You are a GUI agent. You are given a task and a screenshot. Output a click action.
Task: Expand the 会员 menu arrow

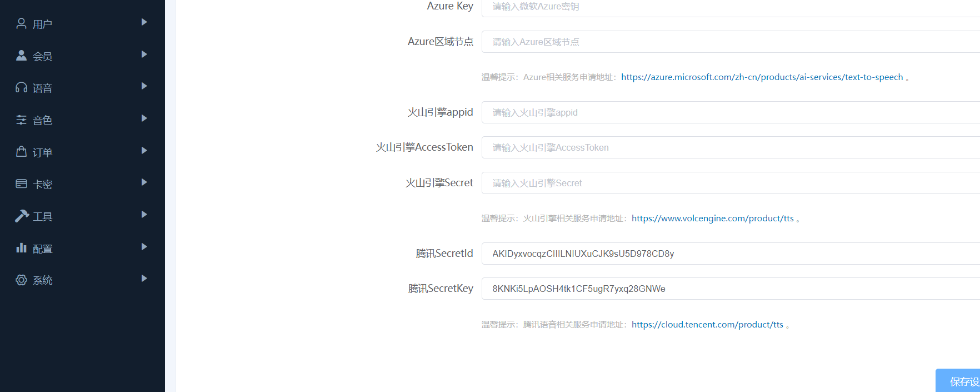144,54
